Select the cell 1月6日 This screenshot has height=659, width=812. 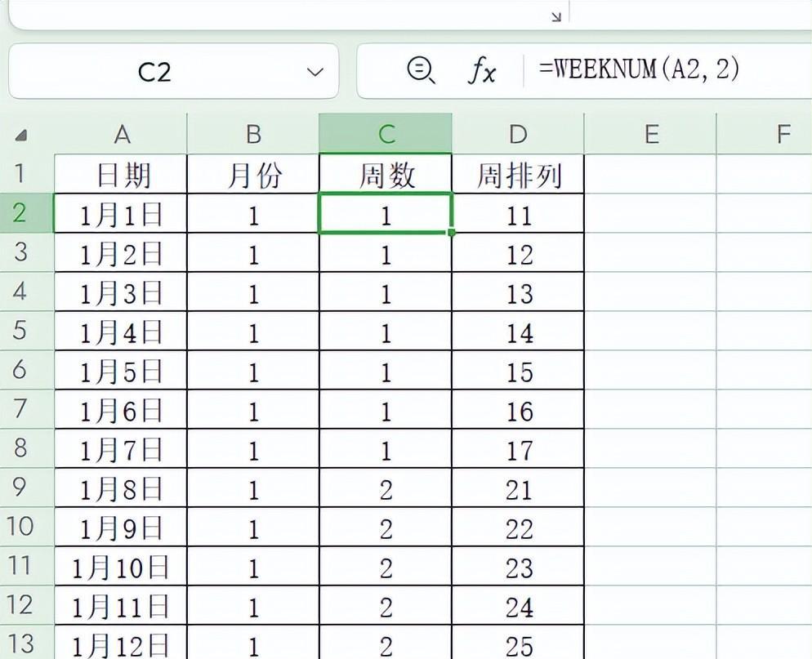[121, 409]
